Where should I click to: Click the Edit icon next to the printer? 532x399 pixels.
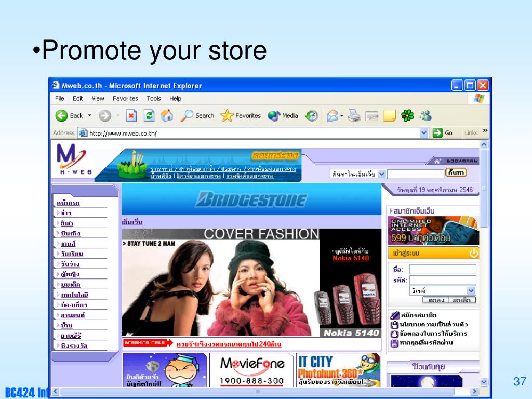coord(372,116)
